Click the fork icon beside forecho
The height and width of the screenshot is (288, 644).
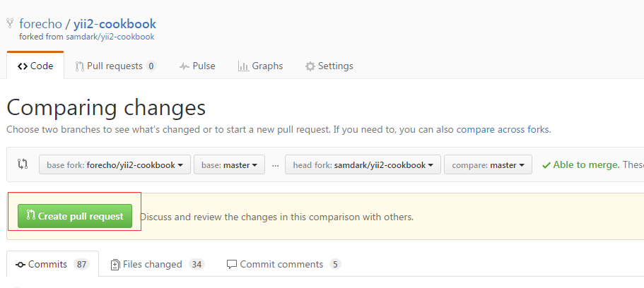click(10, 23)
